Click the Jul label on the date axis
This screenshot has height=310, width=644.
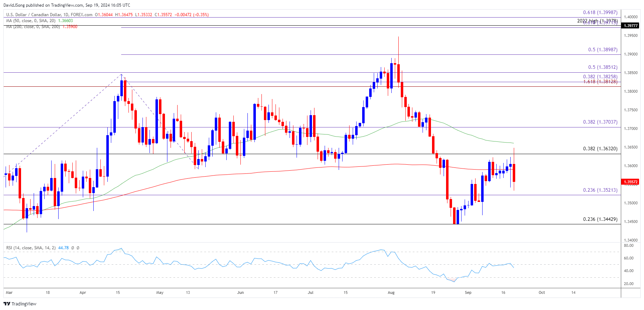tap(310, 292)
